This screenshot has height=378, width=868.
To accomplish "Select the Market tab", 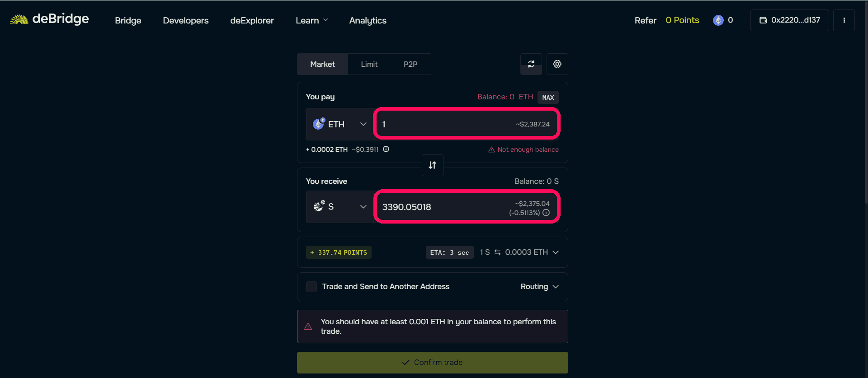I will click(x=322, y=64).
